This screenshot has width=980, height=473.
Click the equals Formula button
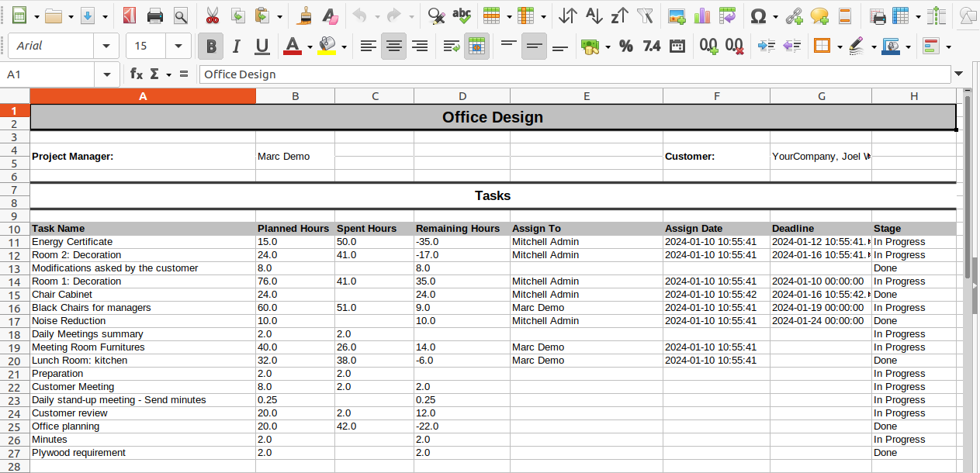click(x=184, y=74)
